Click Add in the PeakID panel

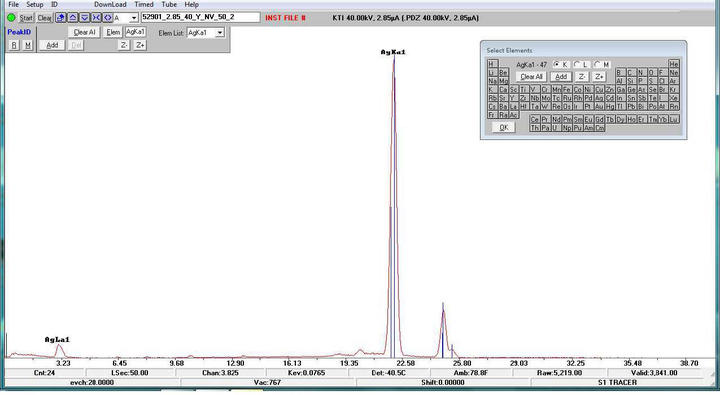pos(52,45)
